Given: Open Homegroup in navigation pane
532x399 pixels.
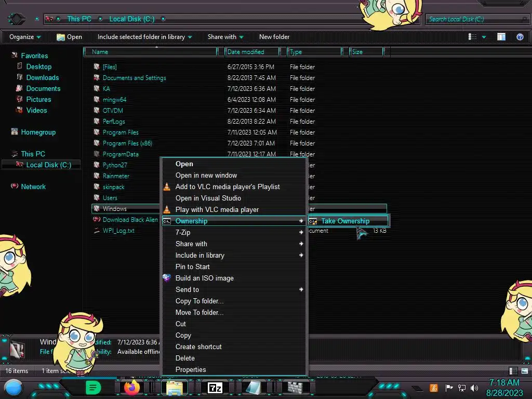Looking at the screenshot, I should click(38, 132).
